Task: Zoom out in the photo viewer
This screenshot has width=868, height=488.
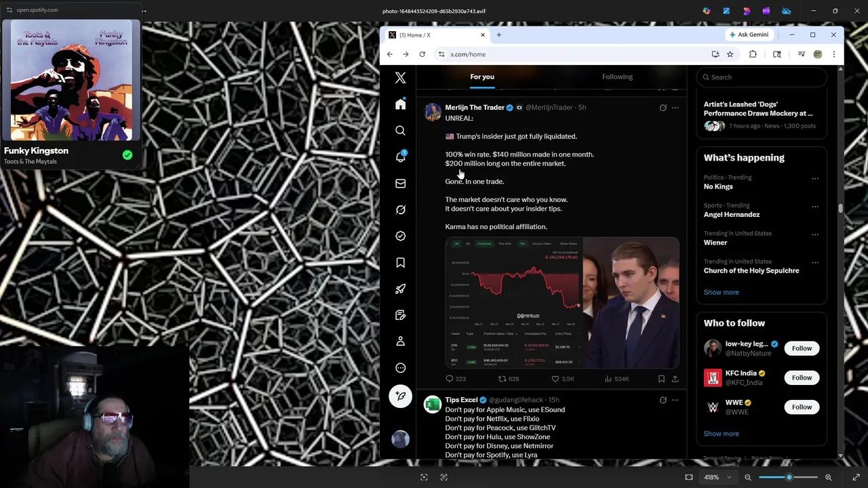Action: pyautogui.click(x=748, y=477)
